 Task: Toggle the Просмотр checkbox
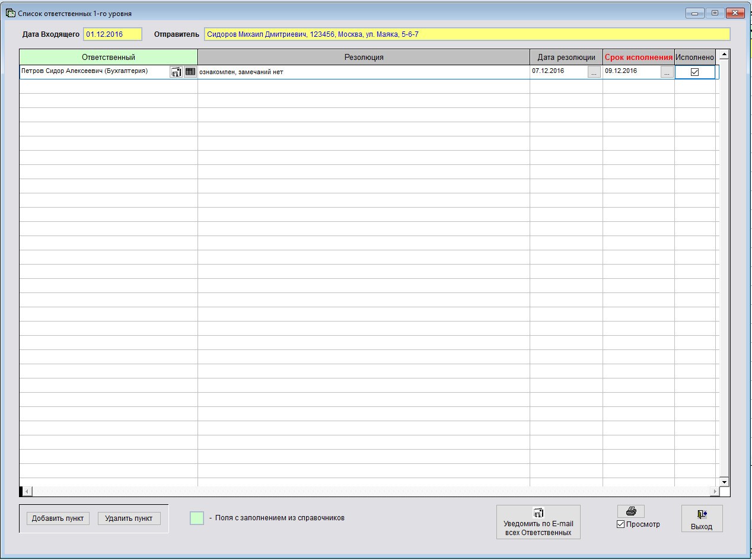621,524
